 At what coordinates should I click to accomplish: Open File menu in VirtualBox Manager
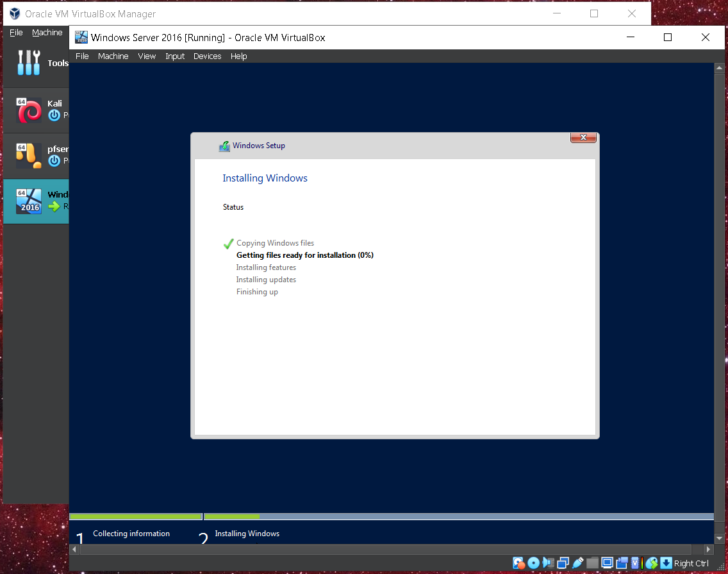coord(16,33)
